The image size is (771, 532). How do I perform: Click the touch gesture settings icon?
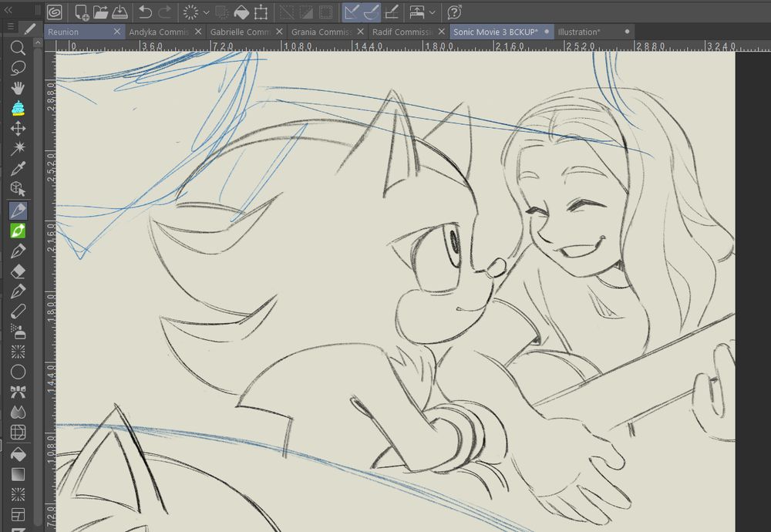click(x=417, y=12)
